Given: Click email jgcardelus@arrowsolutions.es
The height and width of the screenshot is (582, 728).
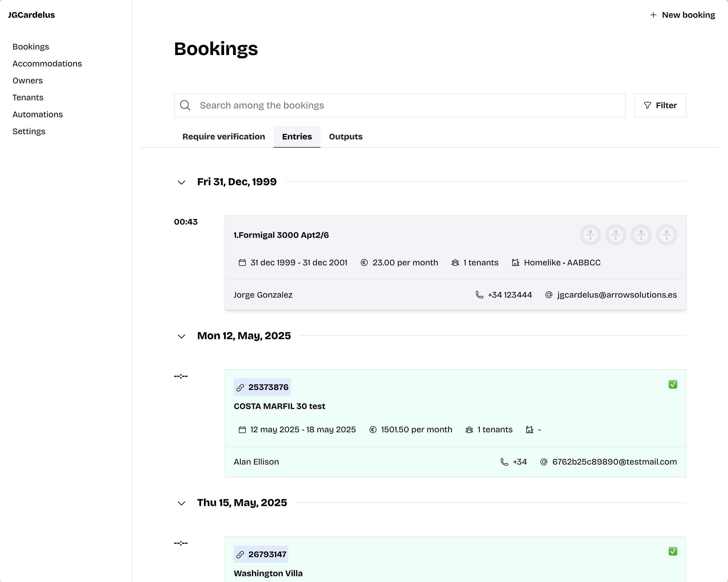Looking at the screenshot, I should pos(617,295).
